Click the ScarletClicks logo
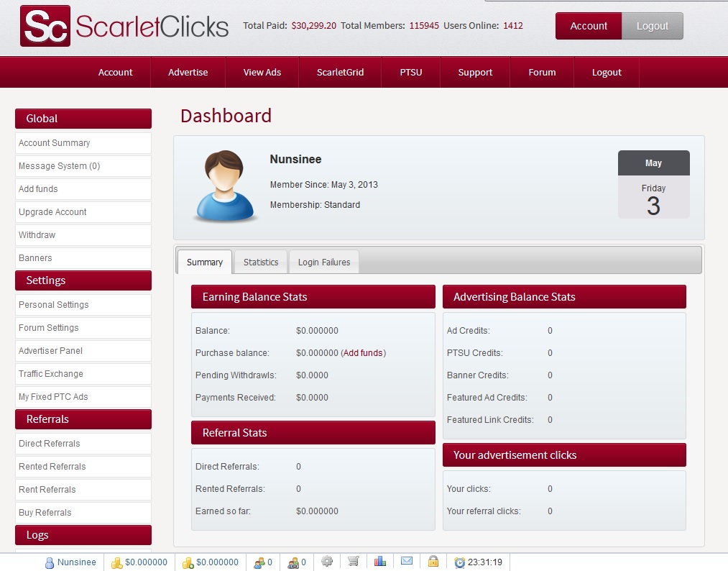728x571 pixels. tap(124, 26)
